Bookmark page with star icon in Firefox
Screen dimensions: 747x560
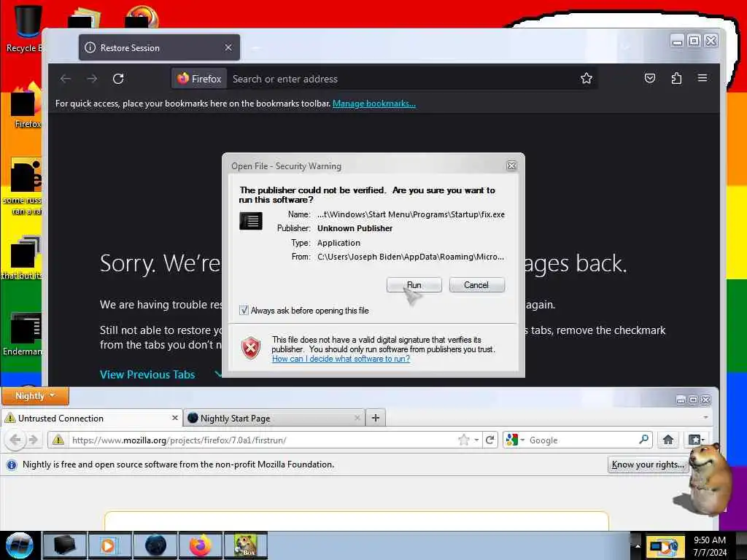[x=586, y=79]
